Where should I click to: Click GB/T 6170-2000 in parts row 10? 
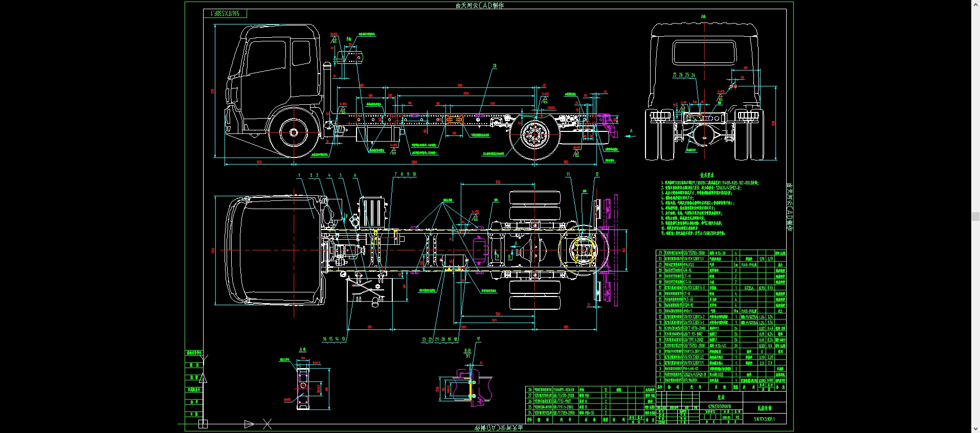[694, 328]
